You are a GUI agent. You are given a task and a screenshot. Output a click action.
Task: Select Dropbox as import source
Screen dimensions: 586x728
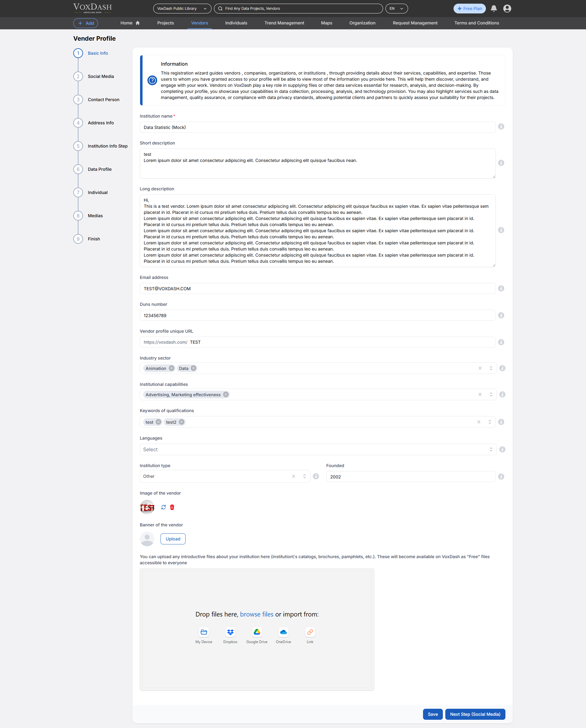click(x=230, y=632)
